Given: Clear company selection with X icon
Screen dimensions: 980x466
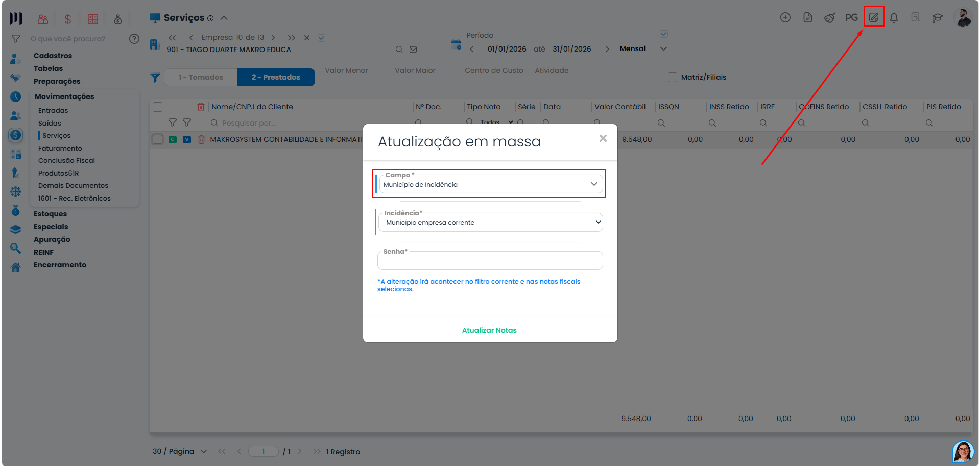Looking at the screenshot, I should [307, 38].
